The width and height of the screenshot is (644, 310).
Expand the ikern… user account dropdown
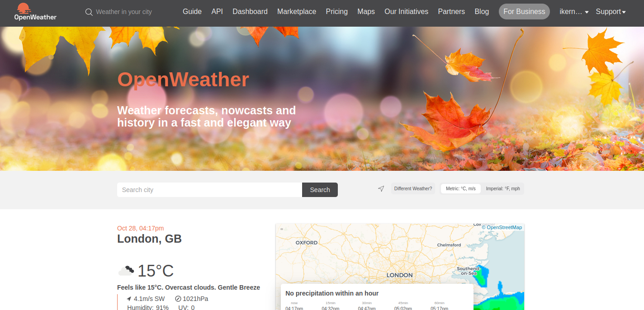(573, 12)
